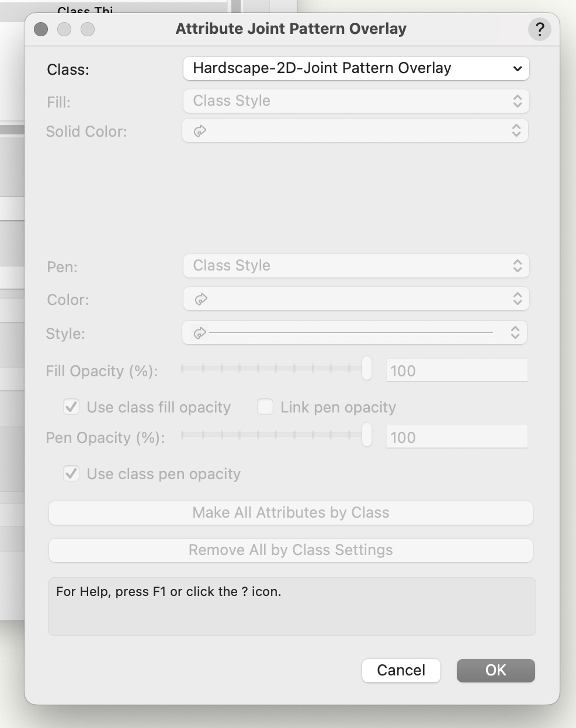Viewport: 576px width, 728px height.
Task: Enable the Link pen opacity checkbox
Action: click(265, 407)
